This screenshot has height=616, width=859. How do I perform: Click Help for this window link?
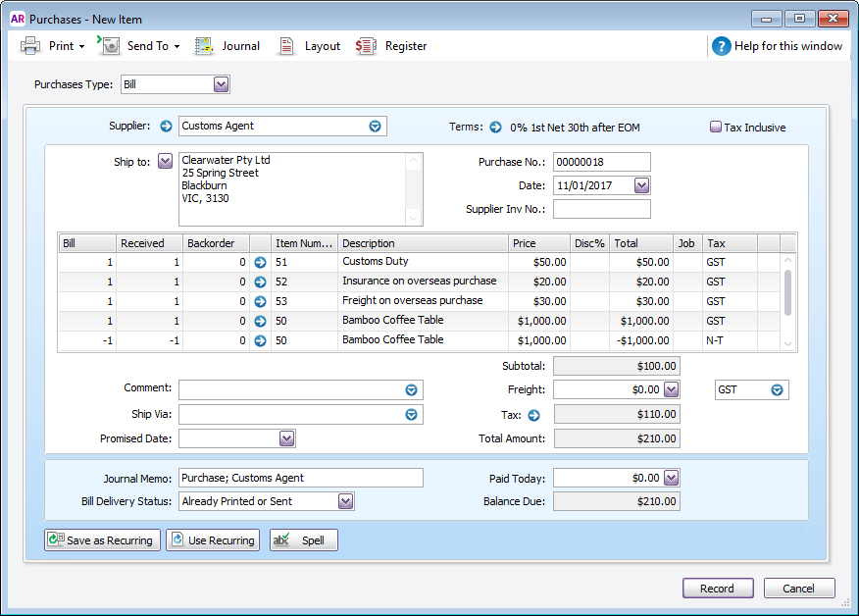coord(788,46)
